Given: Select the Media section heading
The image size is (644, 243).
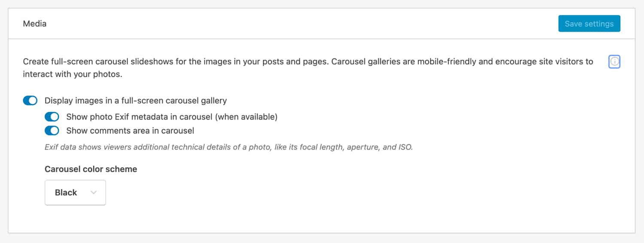Looking at the screenshot, I should coord(35,24).
